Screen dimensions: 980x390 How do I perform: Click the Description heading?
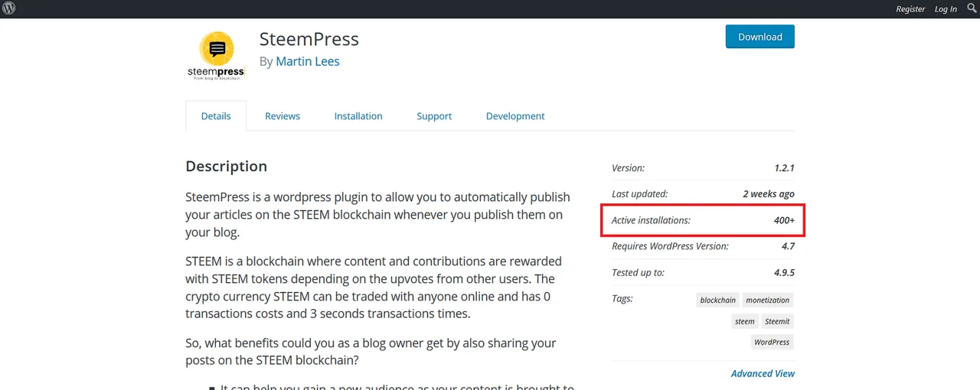[x=227, y=166]
